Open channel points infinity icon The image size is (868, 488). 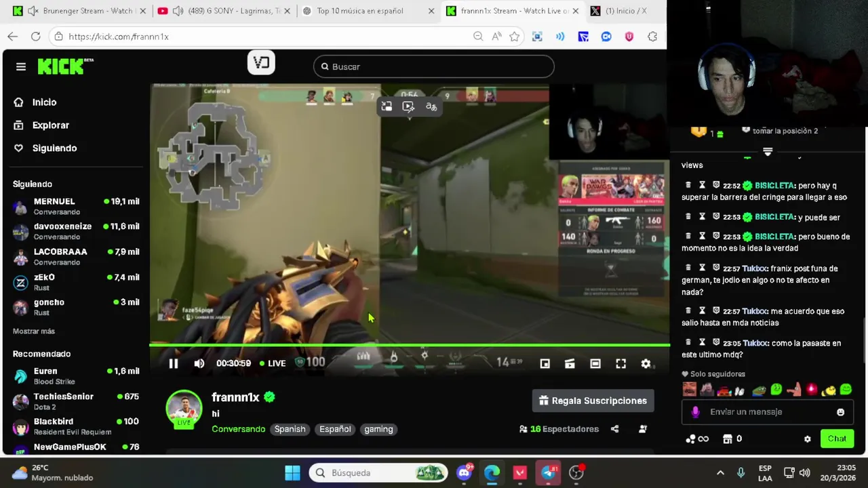[697, 439]
